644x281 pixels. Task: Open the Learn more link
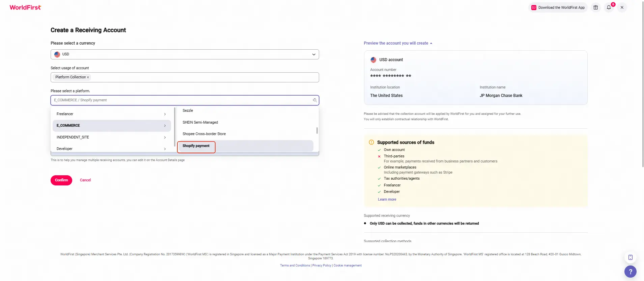(x=387, y=200)
